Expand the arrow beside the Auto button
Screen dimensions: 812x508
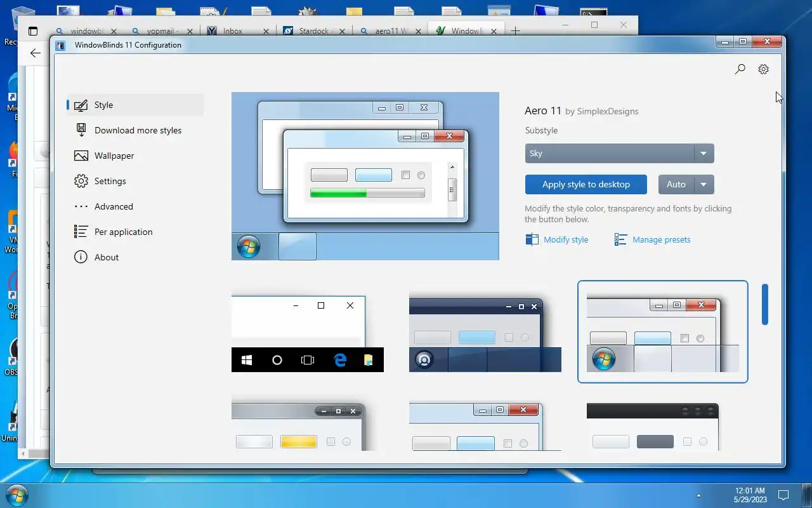[704, 184]
